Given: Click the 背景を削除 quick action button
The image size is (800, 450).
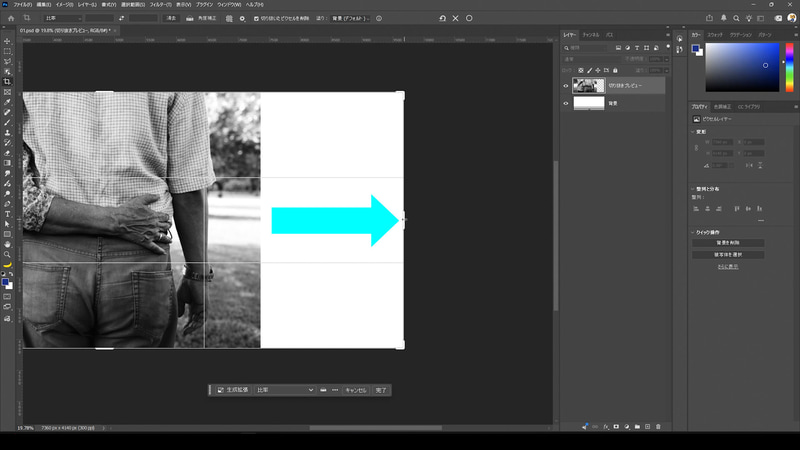Looking at the screenshot, I should pyautogui.click(x=728, y=243).
